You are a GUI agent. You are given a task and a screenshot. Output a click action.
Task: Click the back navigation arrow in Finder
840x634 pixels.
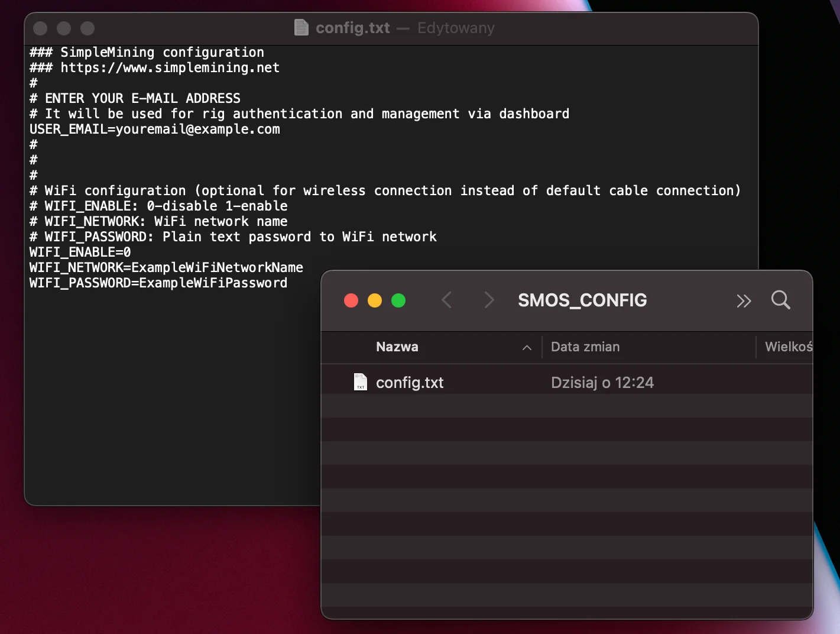tap(447, 300)
